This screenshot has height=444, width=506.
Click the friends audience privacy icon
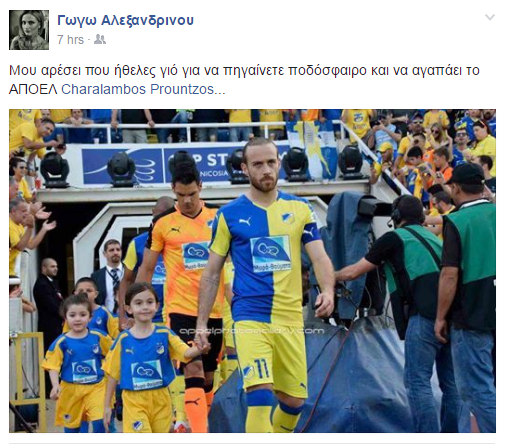point(100,40)
